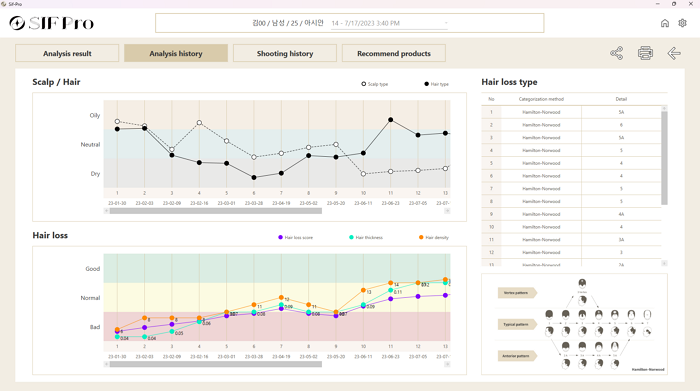
Task: Toggle Hair loss score legend series
Action: (x=296, y=237)
